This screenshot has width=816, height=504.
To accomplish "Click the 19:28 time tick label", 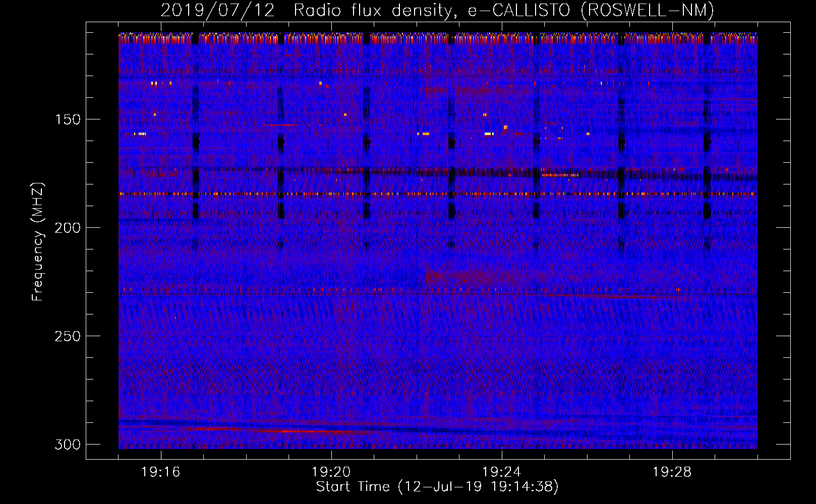I will point(672,472).
